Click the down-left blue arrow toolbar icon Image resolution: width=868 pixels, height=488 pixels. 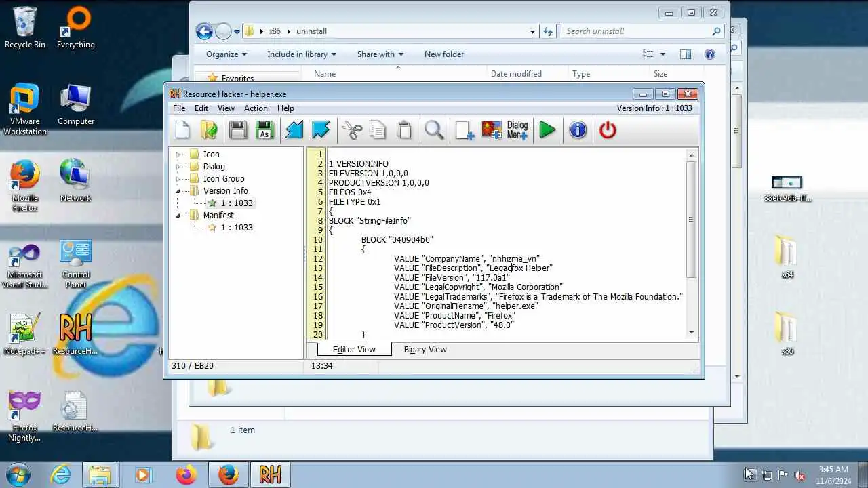pyautogui.click(x=294, y=129)
